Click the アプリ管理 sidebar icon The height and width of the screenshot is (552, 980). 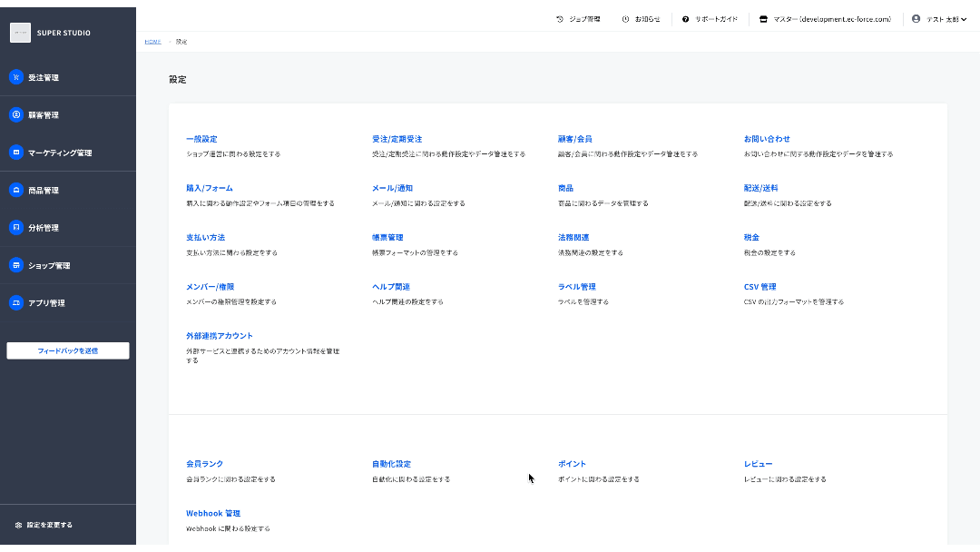coord(16,302)
